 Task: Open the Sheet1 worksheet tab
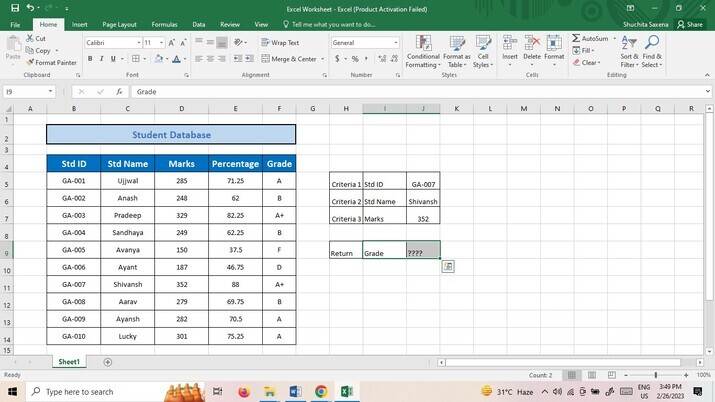pos(69,362)
